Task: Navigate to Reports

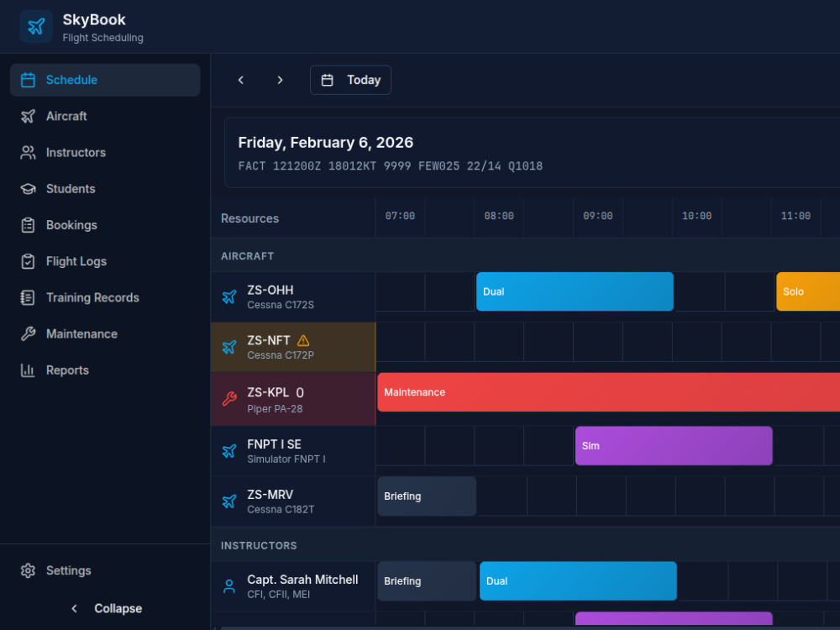Action: pyautogui.click(x=105, y=370)
